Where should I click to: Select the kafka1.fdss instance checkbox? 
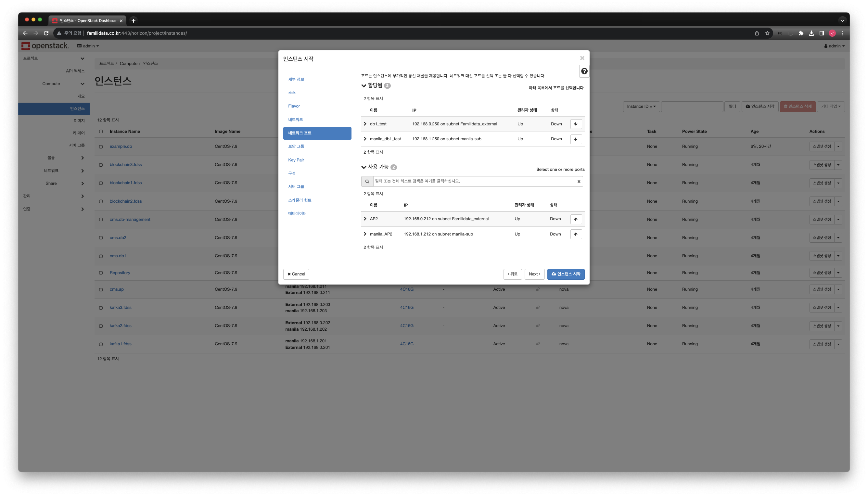101,344
